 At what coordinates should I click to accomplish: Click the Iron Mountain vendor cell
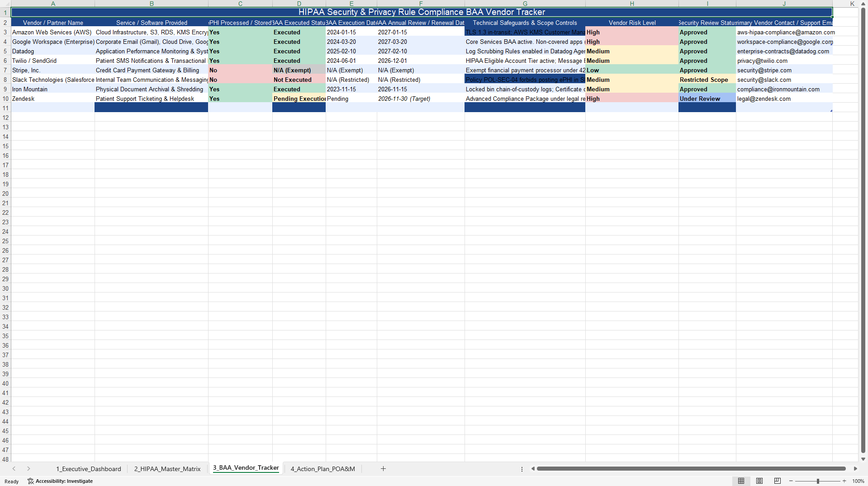coord(53,89)
